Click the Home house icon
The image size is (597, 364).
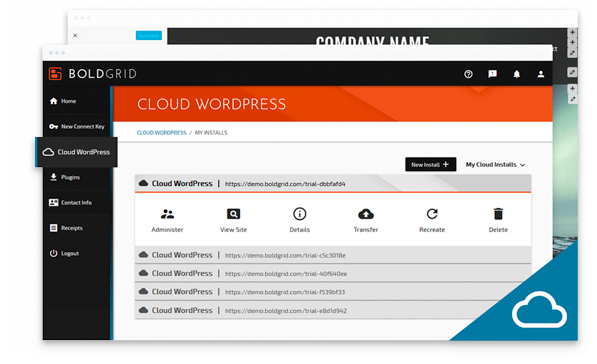pyautogui.click(x=53, y=101)
